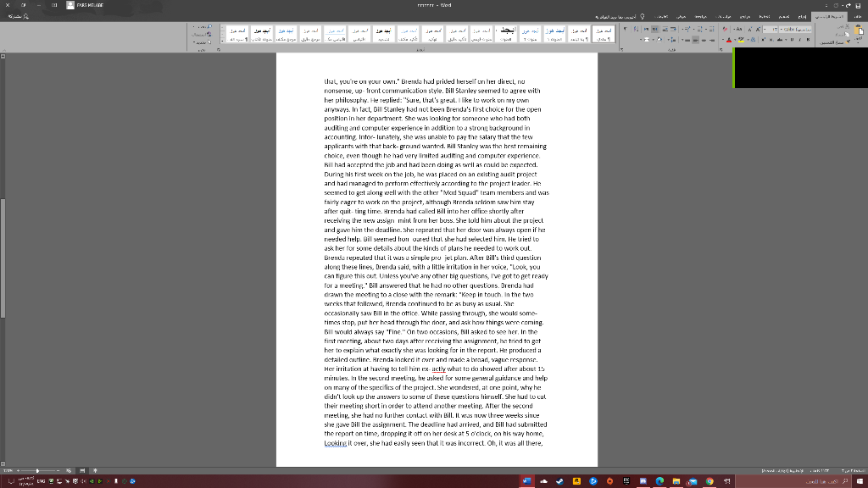Toggle show paragraph marks pilcrow
This screenshot has width=868, height=488.
[626, 30]
